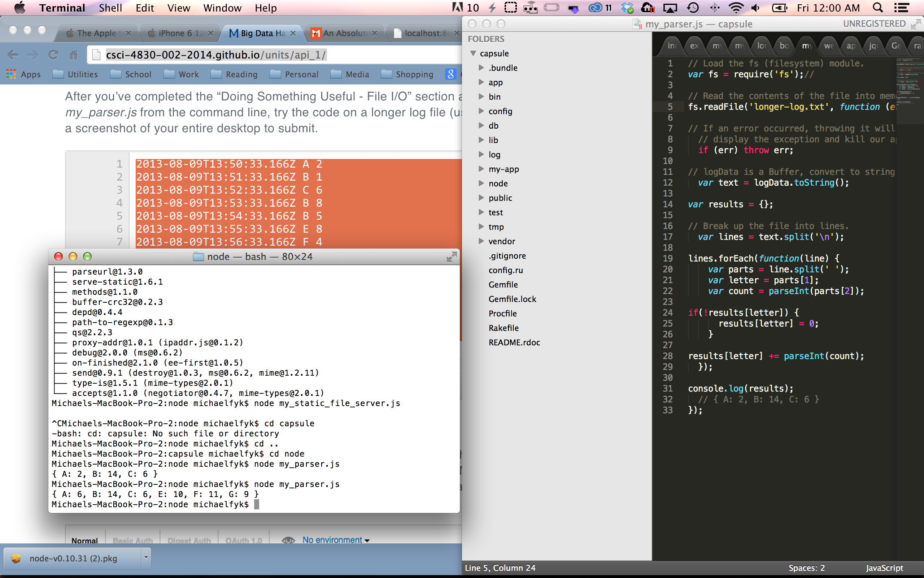Collapse the capsule folder
Image resolution: width=924 pixels, height=578 pixels.
(473, 53)
